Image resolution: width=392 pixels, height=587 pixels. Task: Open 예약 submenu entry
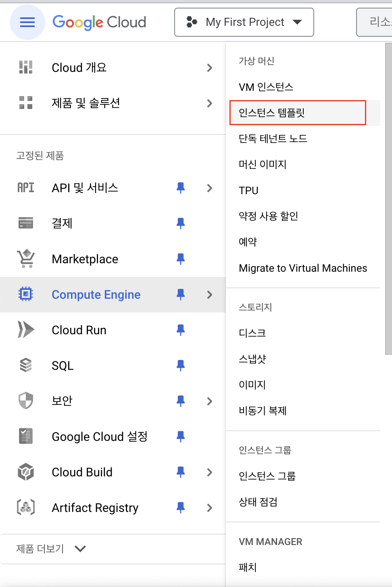coord(248,242)
